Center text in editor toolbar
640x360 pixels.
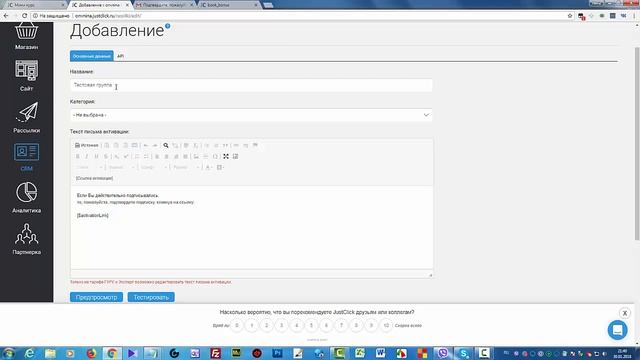pyautogui.click(x=166, y=156)
